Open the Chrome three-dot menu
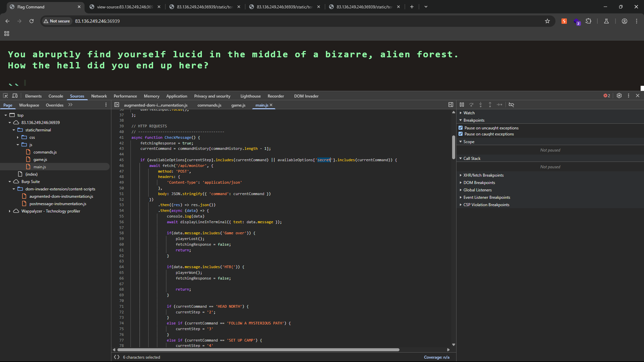Screen dimensions: 644x362 tap(637, 21)
